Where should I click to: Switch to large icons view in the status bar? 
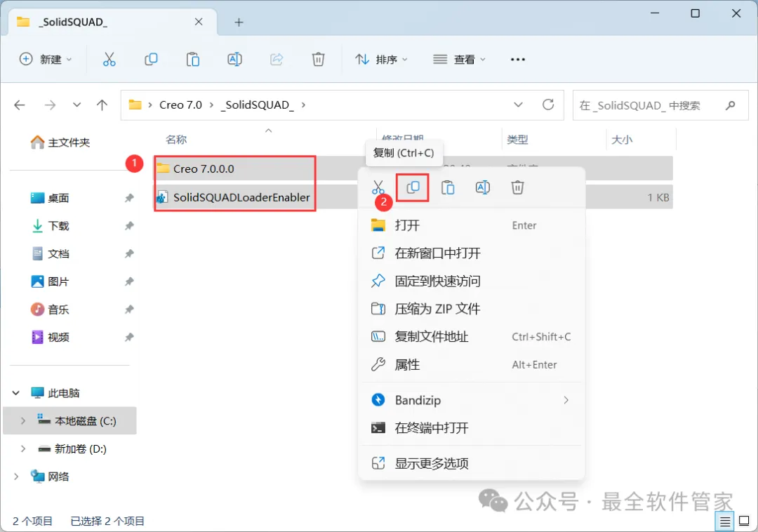[x=744, y=521]
